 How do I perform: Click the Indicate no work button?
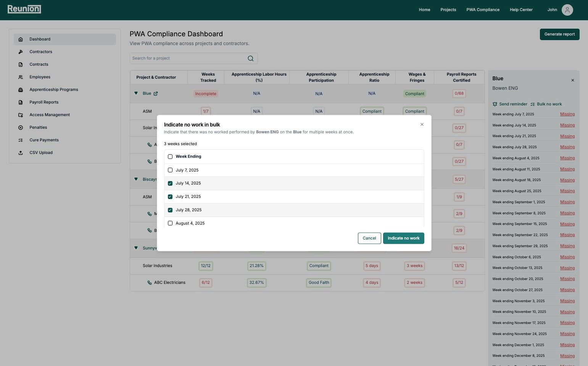click(403, 238)
